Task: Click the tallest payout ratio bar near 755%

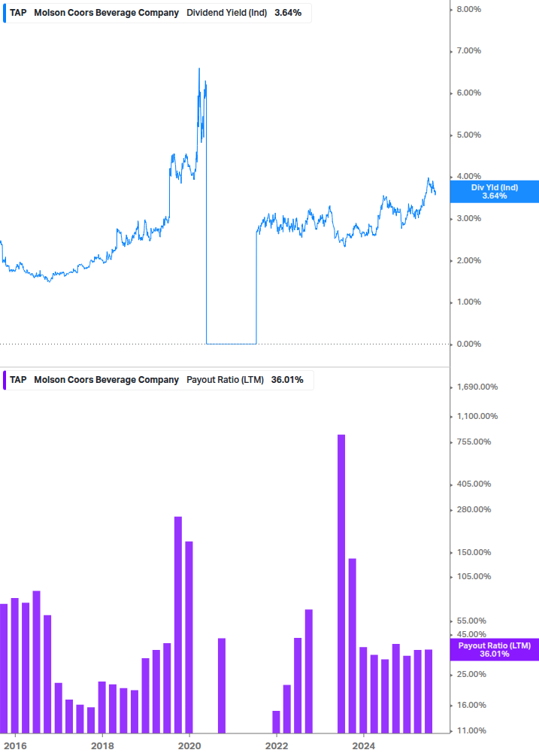Action: point(341,584)
